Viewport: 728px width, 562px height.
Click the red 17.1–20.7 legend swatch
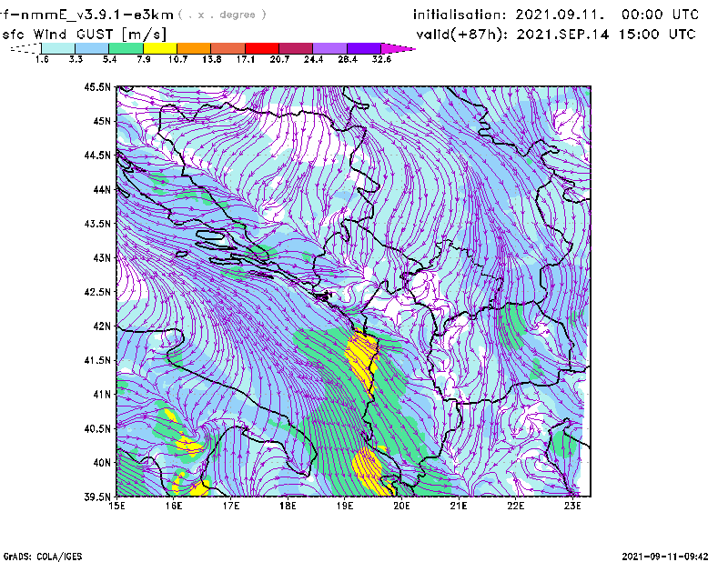click(x=262, y=48)
